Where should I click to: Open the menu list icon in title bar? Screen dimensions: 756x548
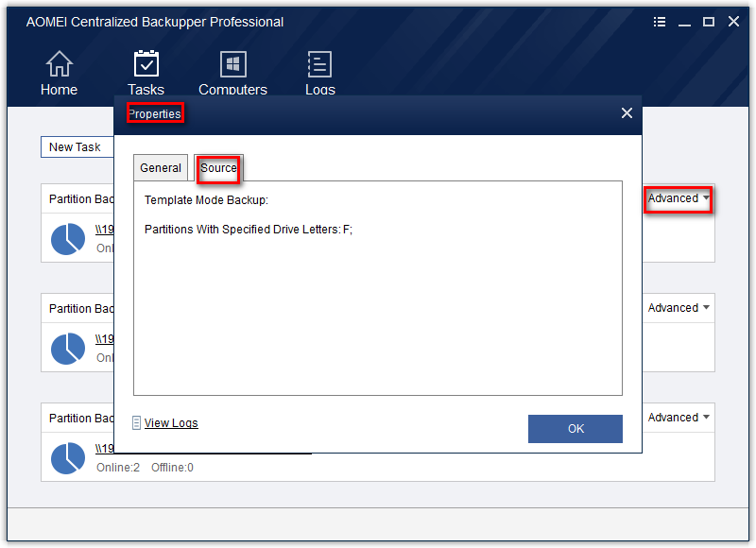point(660,22)
